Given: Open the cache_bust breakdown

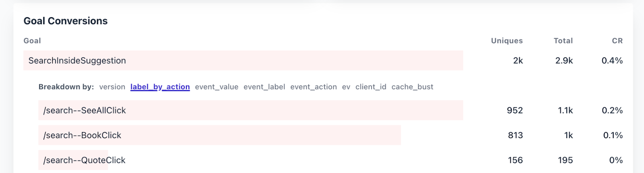Looking at the screenshot, I should (412, 87).
